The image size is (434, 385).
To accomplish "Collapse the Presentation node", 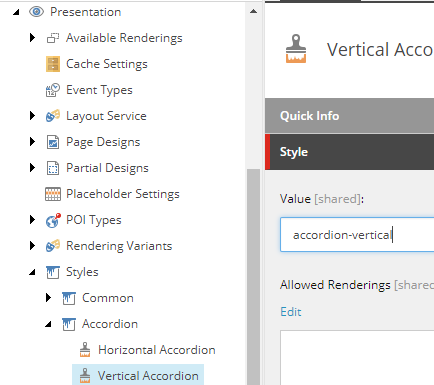I will [16, 12].
